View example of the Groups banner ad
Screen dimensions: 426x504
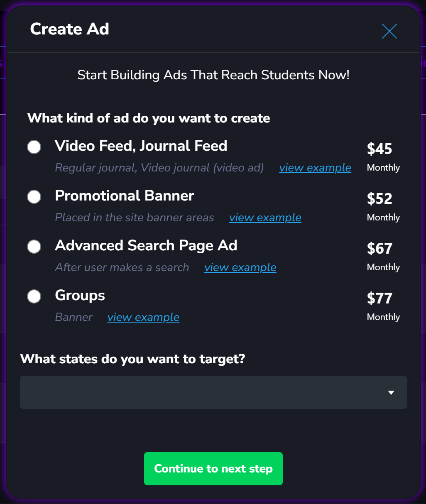coord(143,317)
